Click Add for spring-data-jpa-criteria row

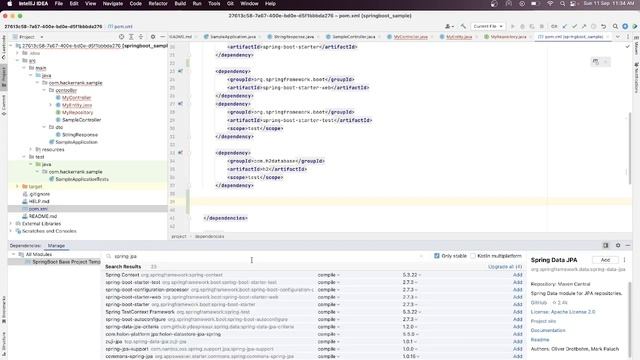(518, 327)
